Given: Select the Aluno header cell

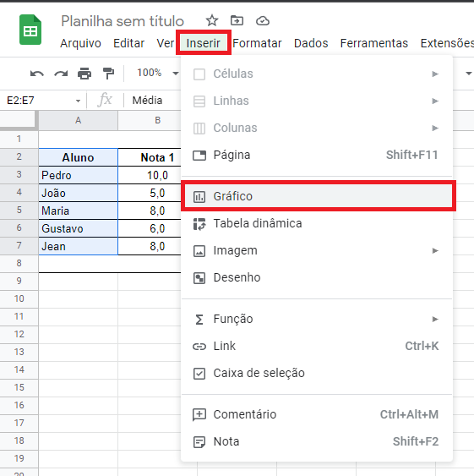Looking at the screenshot, I should 79,157.
